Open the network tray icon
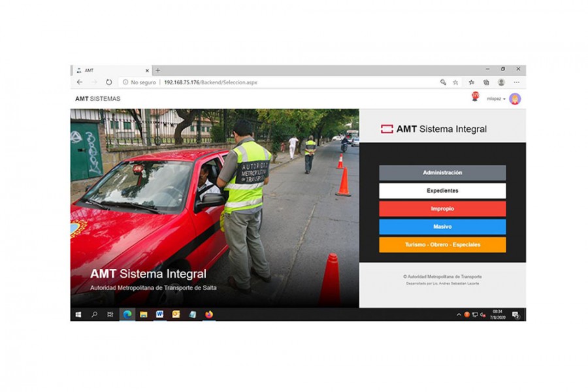The height and width of the screenshot is (392, 588). tap(475, 315)
